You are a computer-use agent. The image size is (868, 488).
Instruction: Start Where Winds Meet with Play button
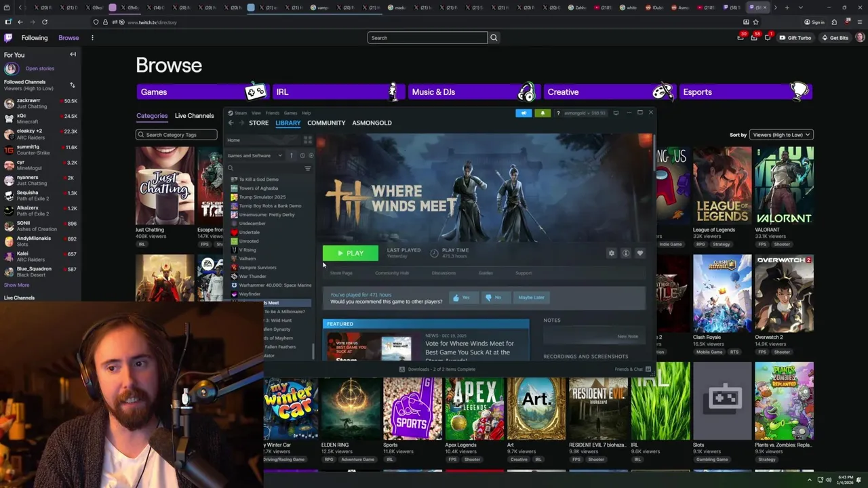tap(350, 253)
